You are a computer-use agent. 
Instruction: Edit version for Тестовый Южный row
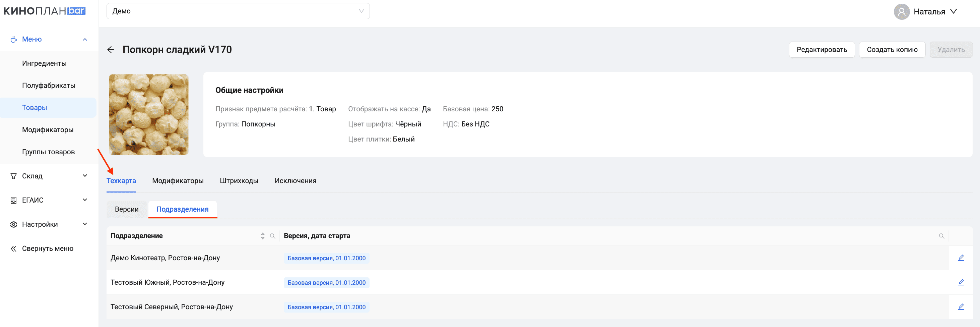click(x=961, y=282)
